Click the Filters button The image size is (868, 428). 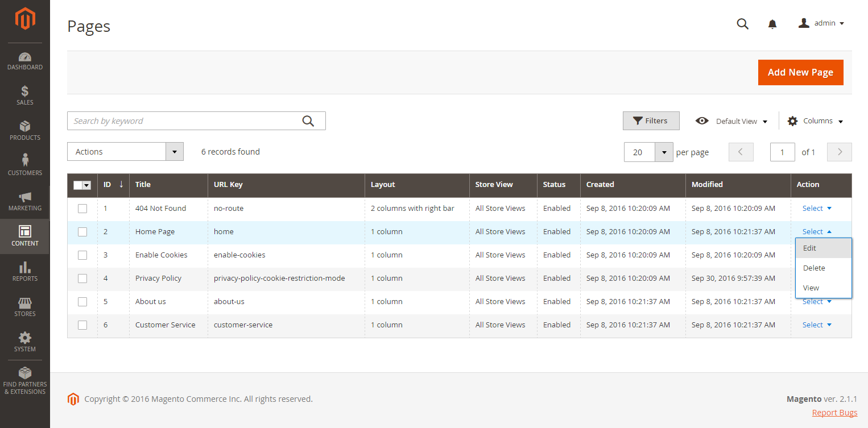tap(651, 121)
